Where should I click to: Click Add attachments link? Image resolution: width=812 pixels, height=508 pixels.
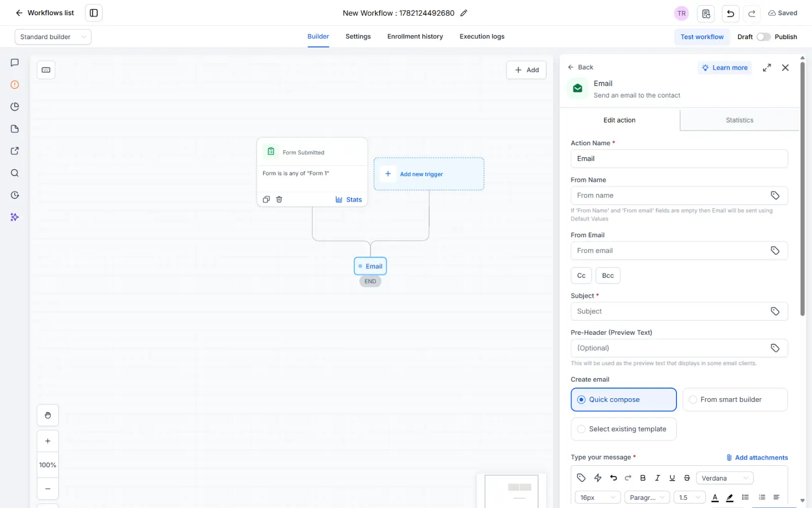757,458
